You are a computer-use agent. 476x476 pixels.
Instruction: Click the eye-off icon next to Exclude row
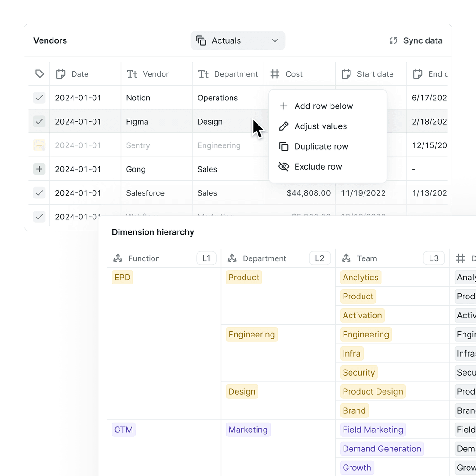[x=284, y=166]
